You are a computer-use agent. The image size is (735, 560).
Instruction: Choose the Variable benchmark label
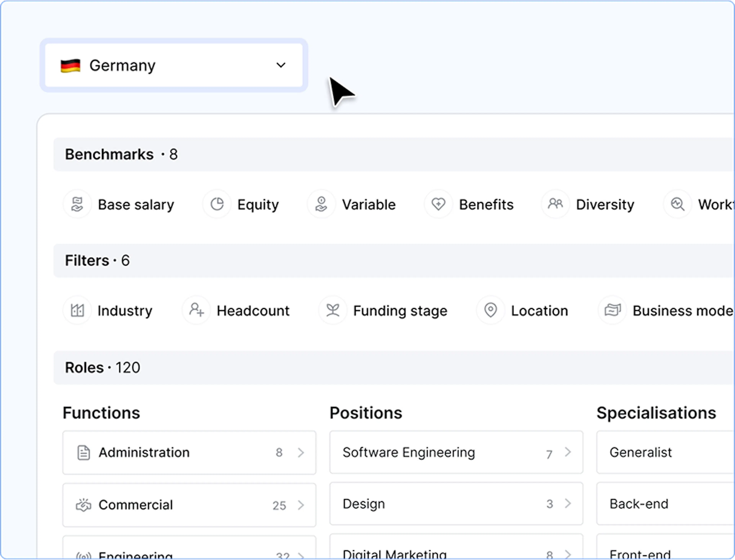point(369,205)
